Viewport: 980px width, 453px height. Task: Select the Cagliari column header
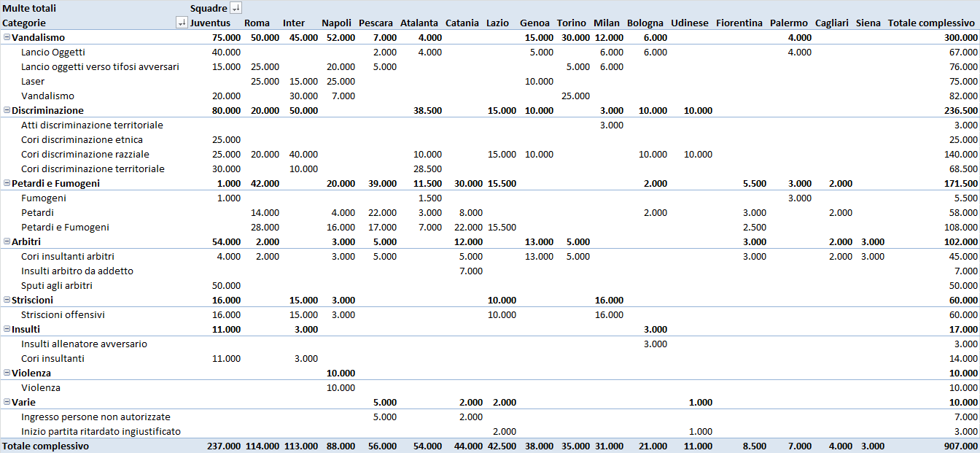tap(832, 23)
